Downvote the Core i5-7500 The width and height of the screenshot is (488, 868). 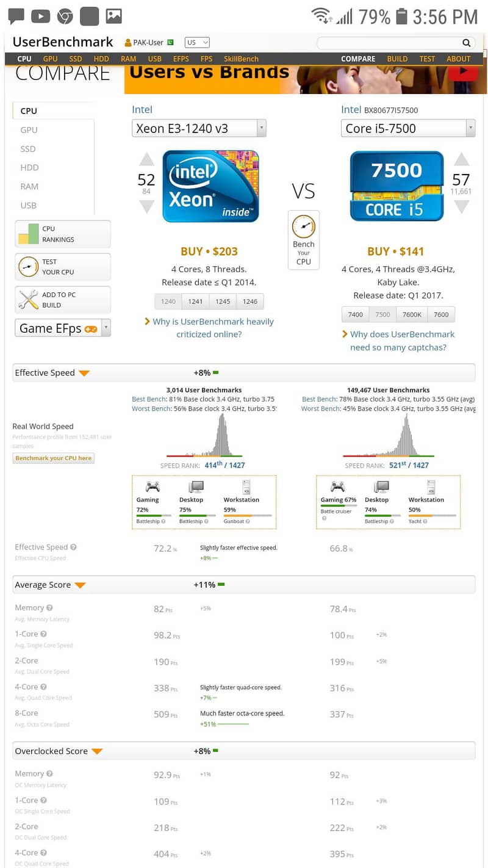pos(462,206)
